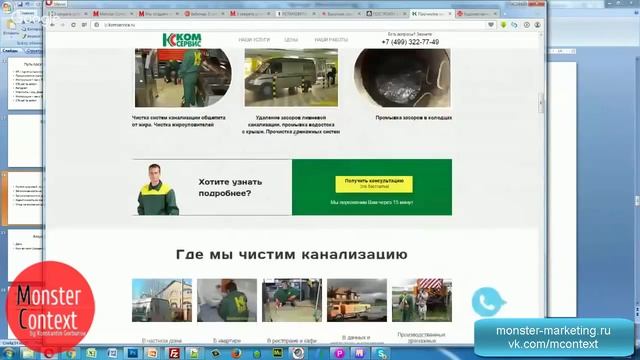Open PowerPoint from the taskbar
This screenshot has height=360, width=640.
[152, 353]
